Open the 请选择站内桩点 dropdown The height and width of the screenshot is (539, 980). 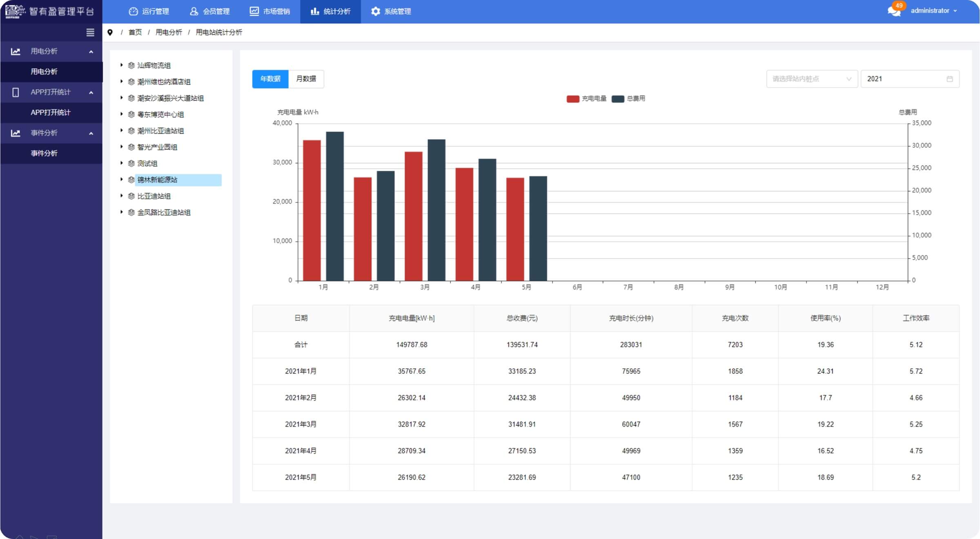[x=811, y=79]
